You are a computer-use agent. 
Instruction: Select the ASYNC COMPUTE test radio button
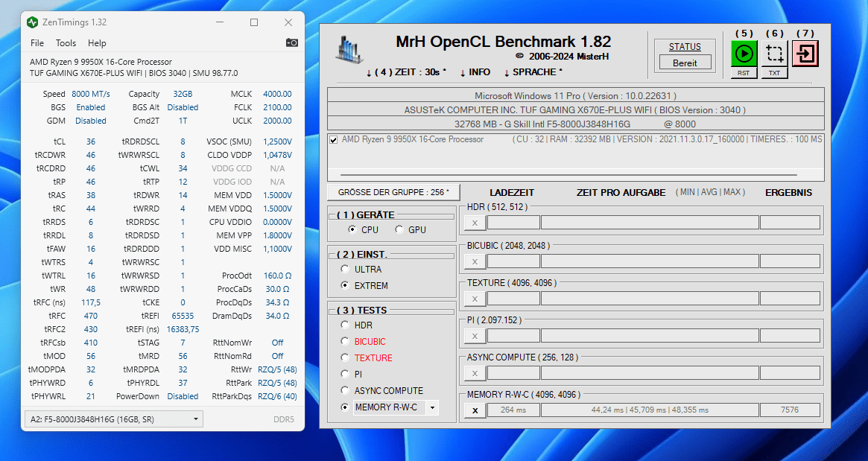pos(345,390)
